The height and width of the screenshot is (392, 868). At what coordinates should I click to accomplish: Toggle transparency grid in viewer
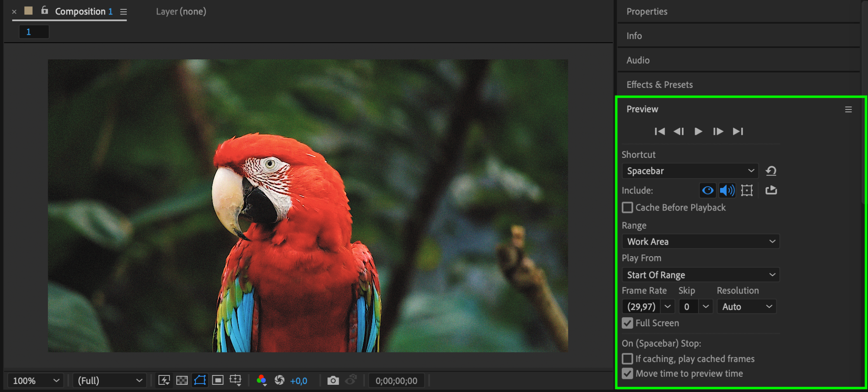[x=182, y=381]
